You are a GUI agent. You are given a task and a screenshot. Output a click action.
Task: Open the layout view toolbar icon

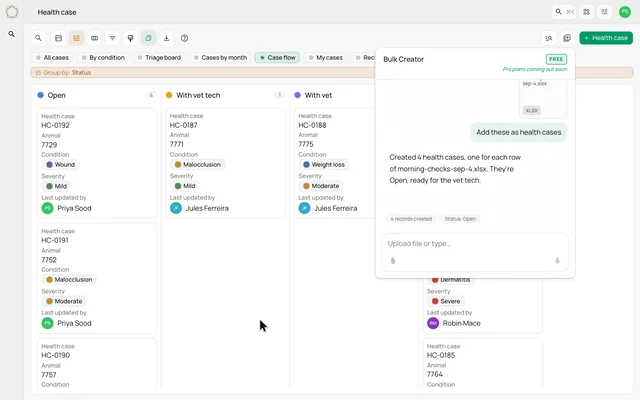click(x=58, y=38)
